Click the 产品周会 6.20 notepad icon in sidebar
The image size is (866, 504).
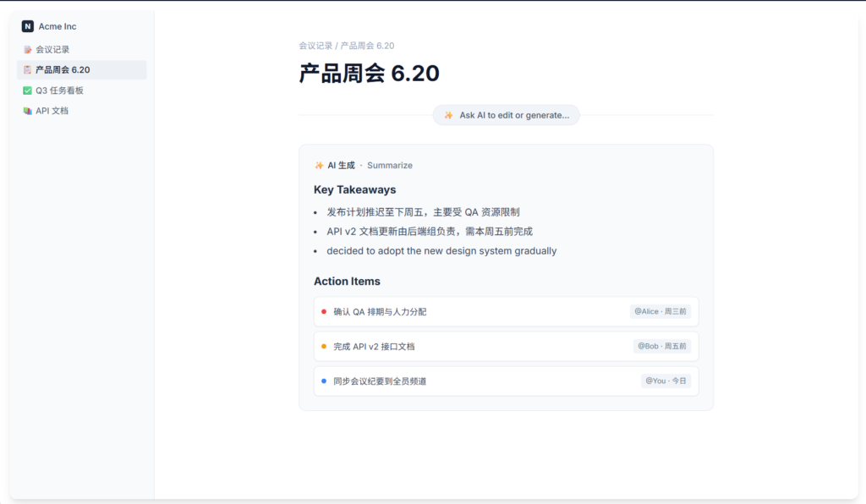(28, 69)
